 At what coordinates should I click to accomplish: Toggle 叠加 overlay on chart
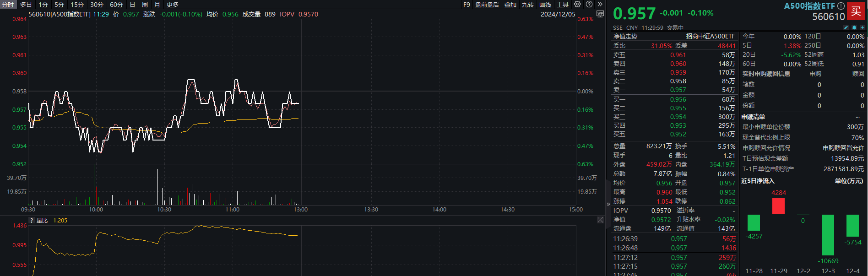tap(510, 5)
